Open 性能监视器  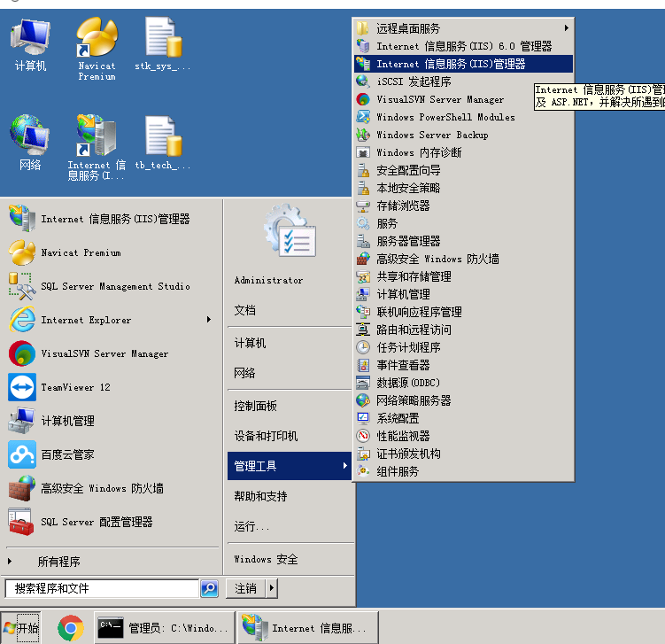click(463, 436)
